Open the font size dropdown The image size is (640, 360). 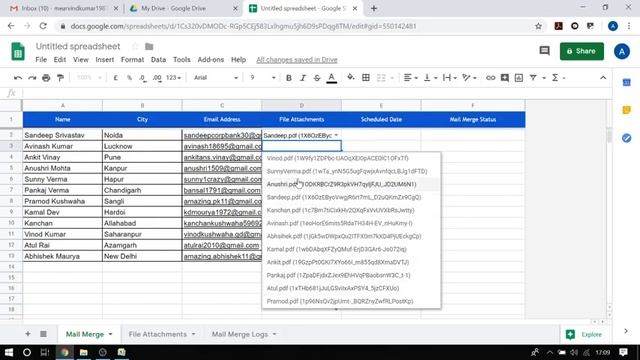point(263,78)
